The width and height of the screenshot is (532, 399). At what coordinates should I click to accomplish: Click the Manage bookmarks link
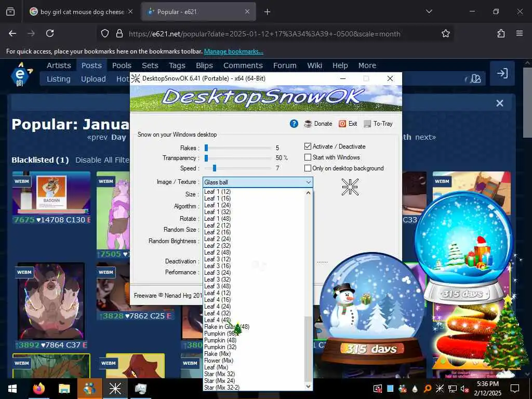pyautogui.click(x=233, y=51)
